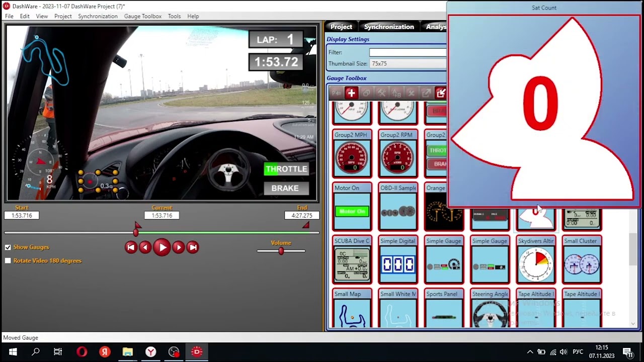Image resolution: width=644 pixels, height=362 pixels.
Task: Click the DashWare taskbar icon
Action: 197,352
